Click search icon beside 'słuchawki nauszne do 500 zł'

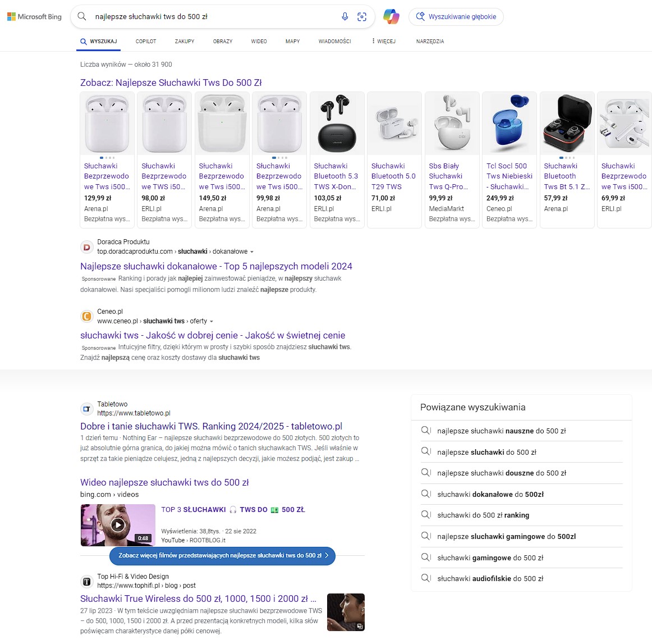[426, 431]
